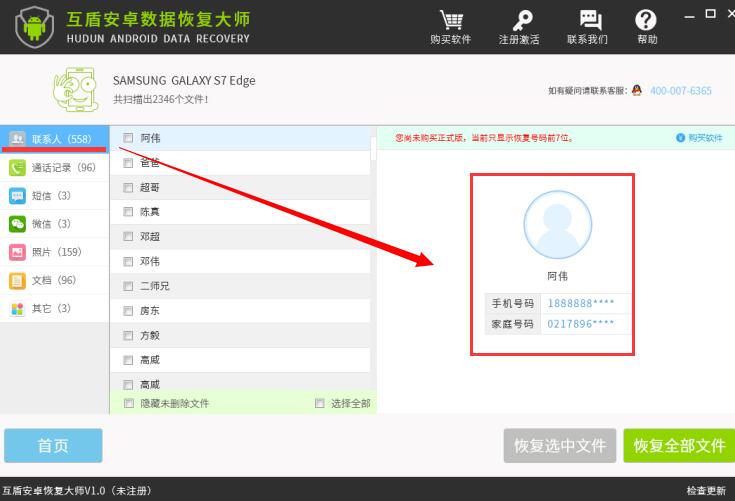
Task: Show the 照片 (159) category
Action: (54, 252)
